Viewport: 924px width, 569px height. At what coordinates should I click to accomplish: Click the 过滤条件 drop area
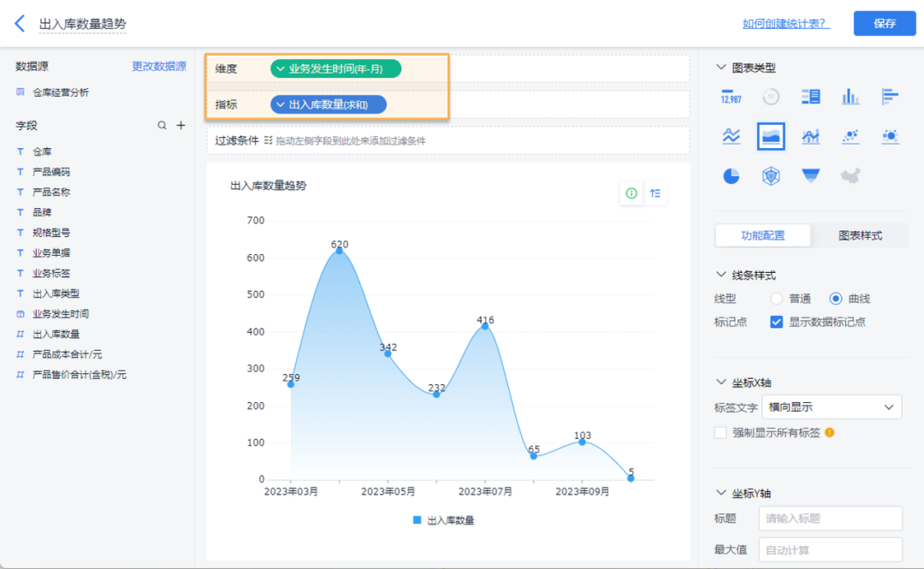(447, 140)
